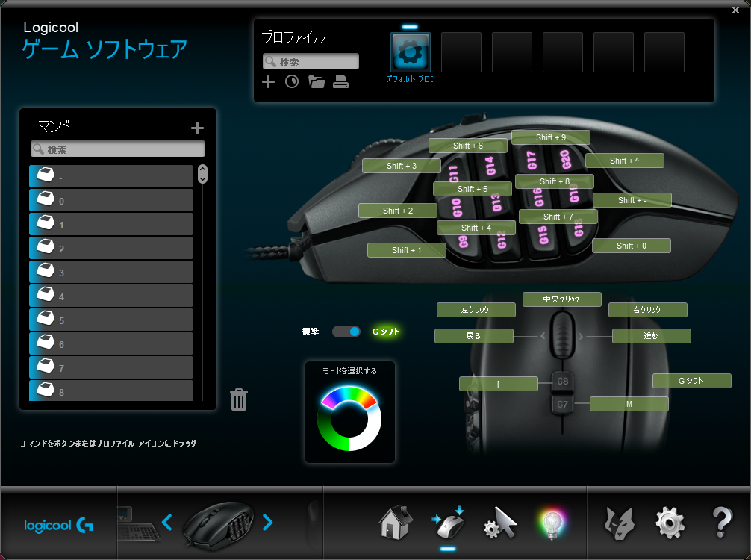Viewport: 751px width, 560px height.
Task: Click the 進む assignment label
Action: tap(652, 336)
